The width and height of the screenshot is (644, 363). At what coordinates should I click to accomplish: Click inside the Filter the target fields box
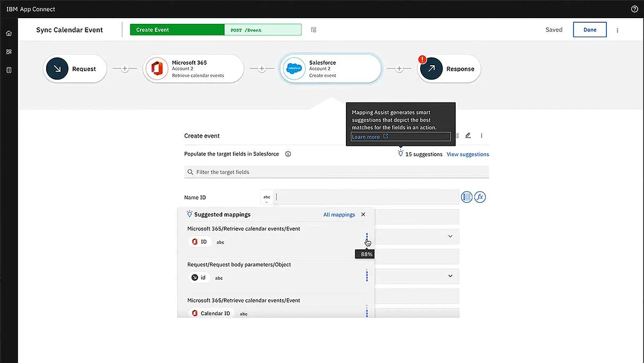pos(336,171)
